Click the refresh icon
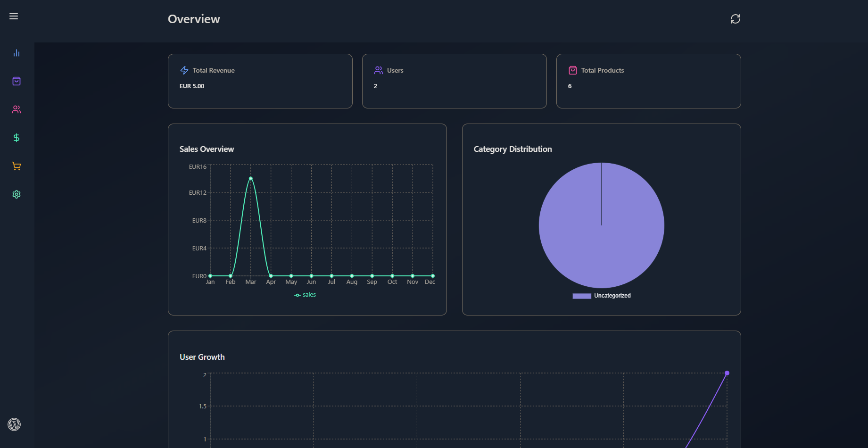Screen dimensions: 868x448 (736, 19)
